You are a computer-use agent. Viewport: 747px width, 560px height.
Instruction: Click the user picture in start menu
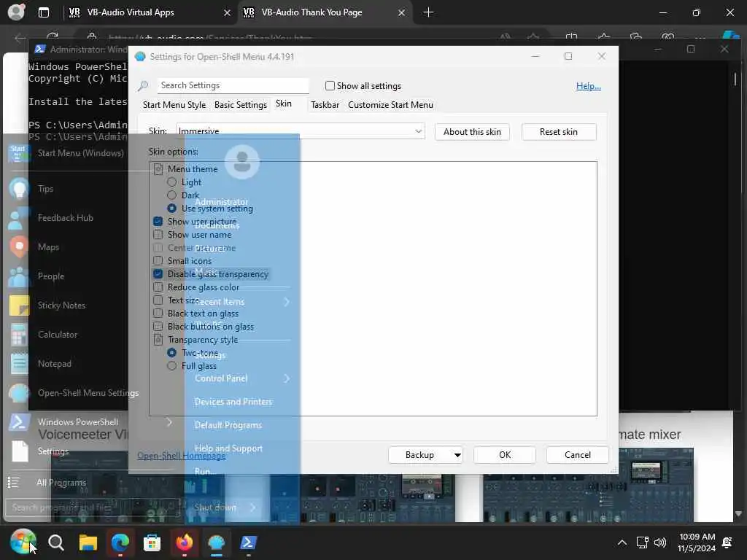point(242,162)
